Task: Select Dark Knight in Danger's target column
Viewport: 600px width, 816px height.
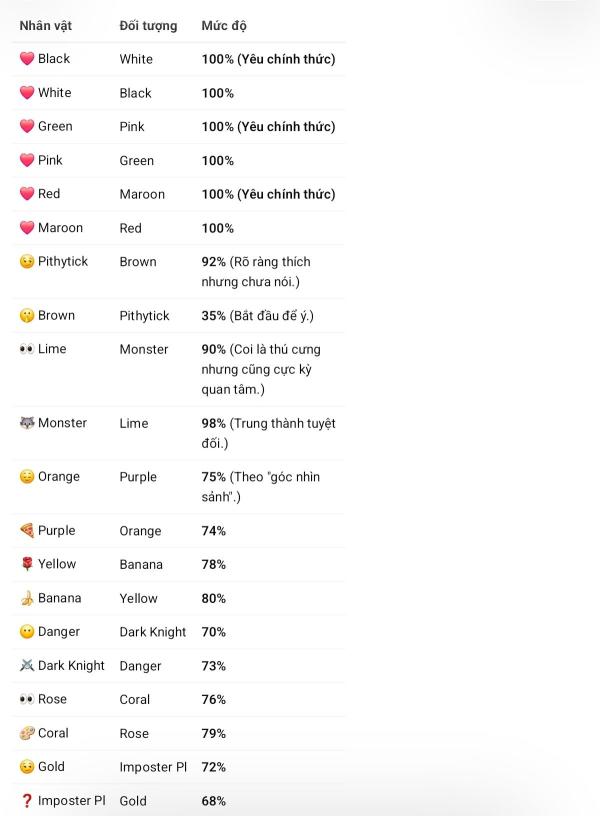Action: click(153, 632)
